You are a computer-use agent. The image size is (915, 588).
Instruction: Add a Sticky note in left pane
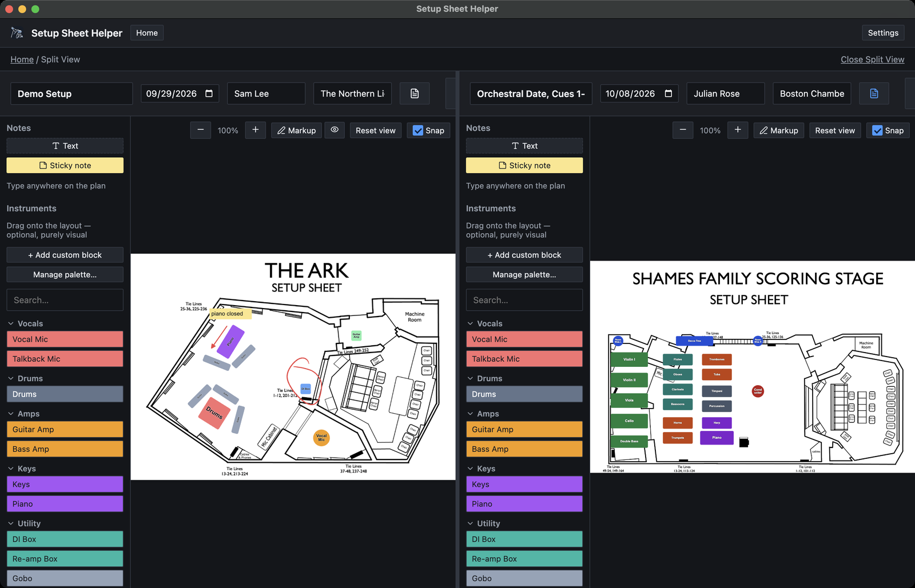(65, 165)
